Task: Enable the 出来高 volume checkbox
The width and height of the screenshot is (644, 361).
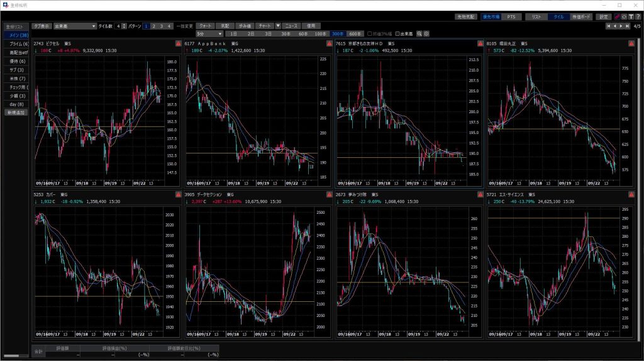Action: pos(397,33)
